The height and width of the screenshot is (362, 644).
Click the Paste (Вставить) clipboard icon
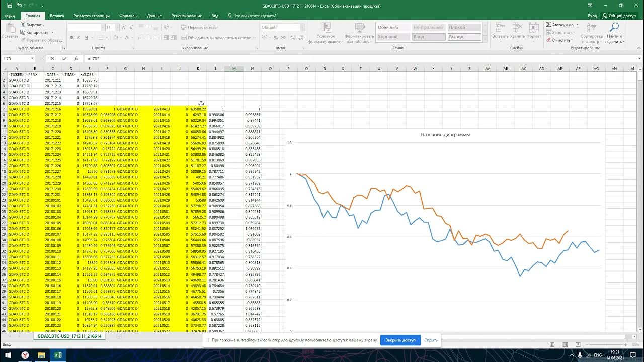click(10, 28)
